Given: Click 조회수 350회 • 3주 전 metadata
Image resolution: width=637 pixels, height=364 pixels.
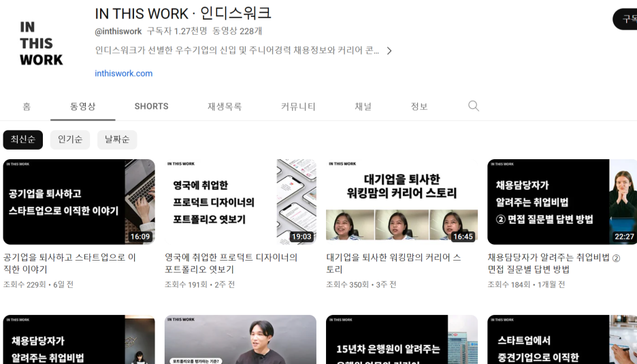Looking at the screenshot, I should click(x=361, y=285).
